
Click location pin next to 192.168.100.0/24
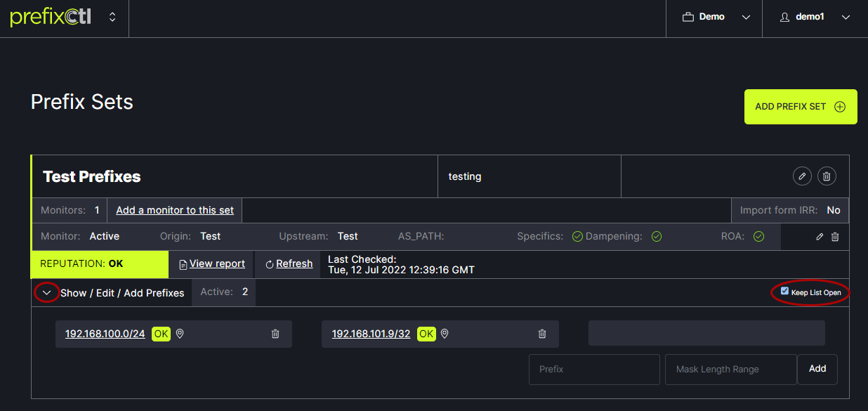[180, 334]
